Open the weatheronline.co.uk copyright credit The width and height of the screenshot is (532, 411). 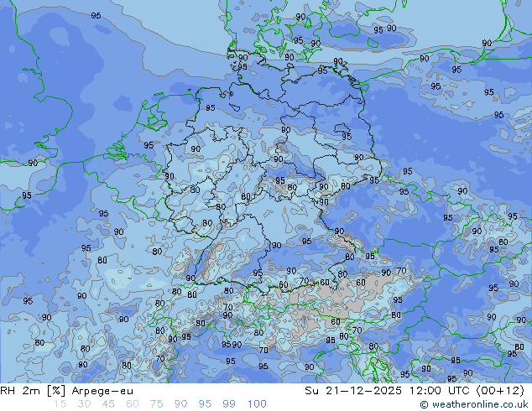474,404
